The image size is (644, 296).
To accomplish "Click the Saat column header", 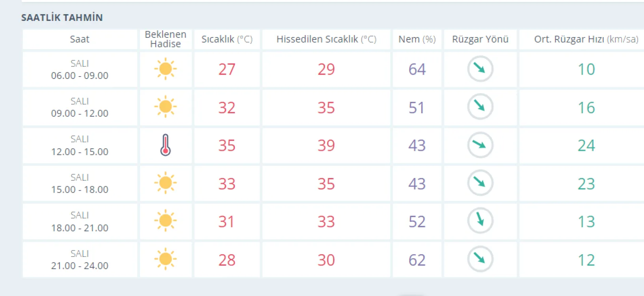I will point(80,39).
